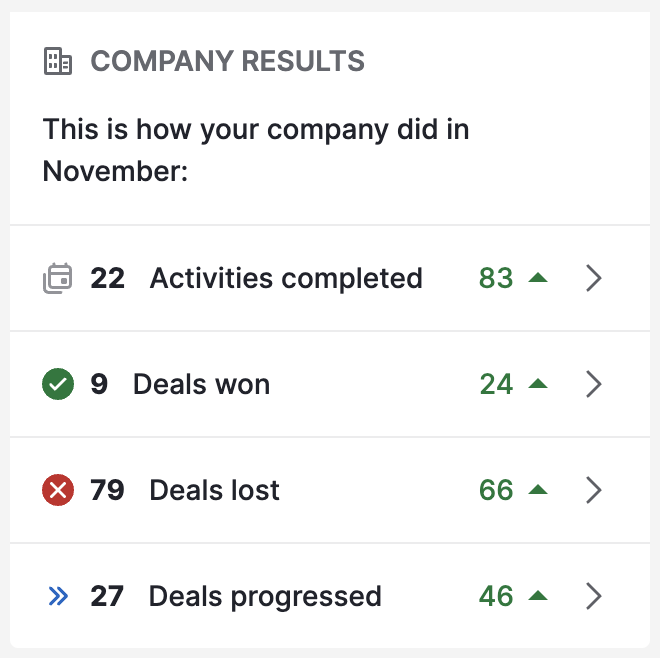
Task: Click the green 83 change value
Action: pos(496,278)
